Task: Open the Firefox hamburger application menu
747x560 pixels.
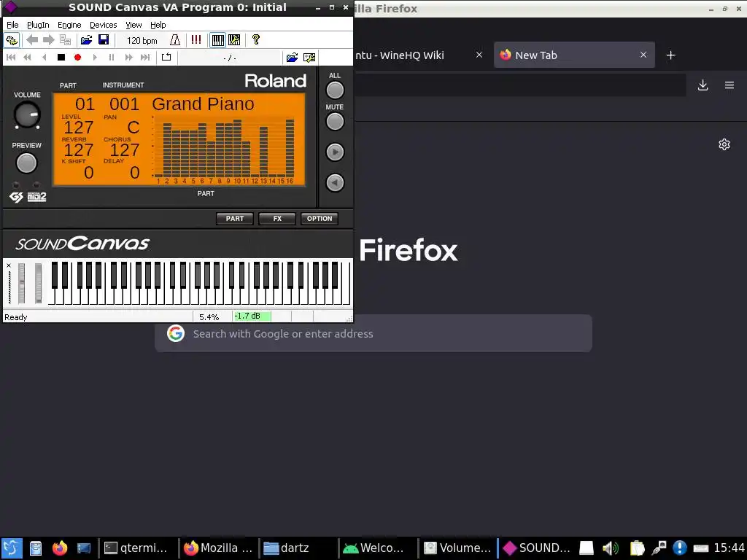Action: (729, 85)
